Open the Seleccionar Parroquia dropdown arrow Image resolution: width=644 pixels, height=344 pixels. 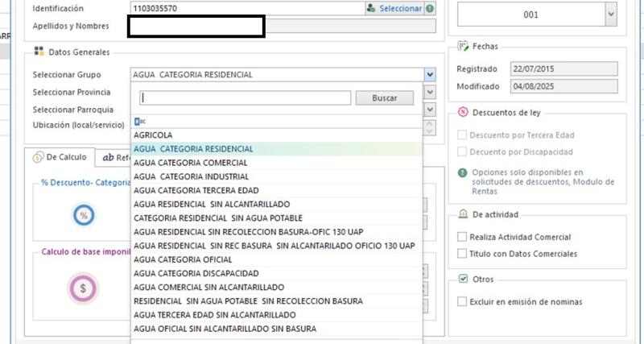coord(430,110)
